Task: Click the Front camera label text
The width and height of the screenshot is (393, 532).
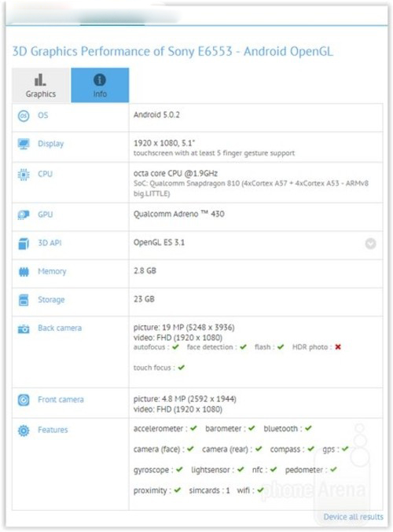Action: (x=61, y=400)
